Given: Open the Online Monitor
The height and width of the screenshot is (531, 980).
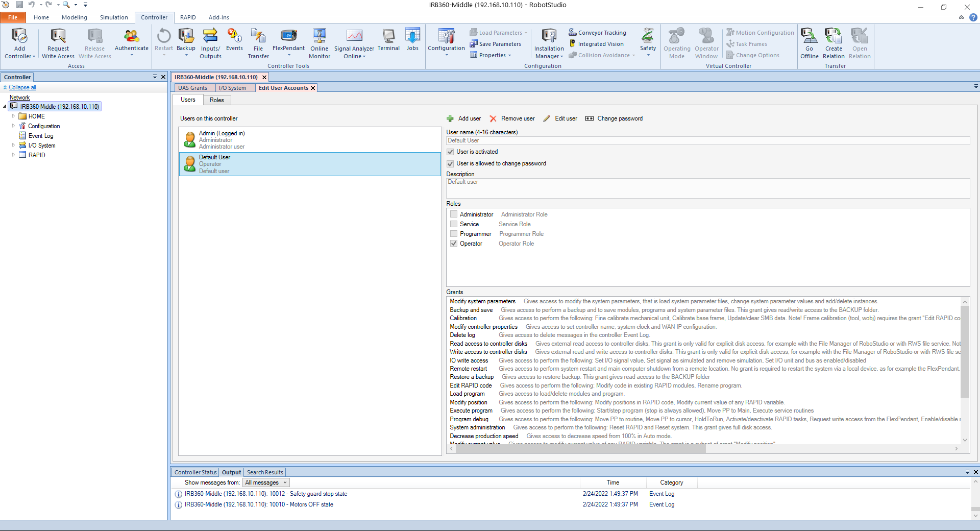Looking at the screenshot, I should [x=320, y=43].
